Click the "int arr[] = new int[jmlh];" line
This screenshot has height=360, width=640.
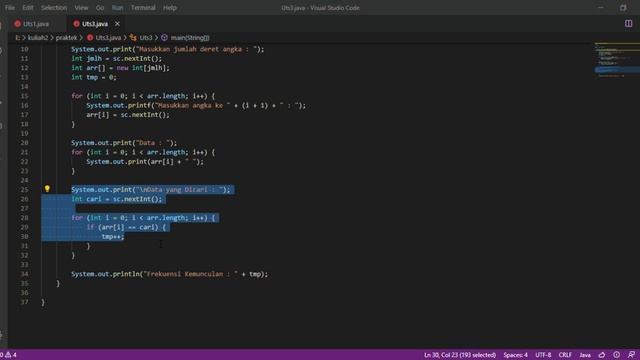[x=120, y=68]
